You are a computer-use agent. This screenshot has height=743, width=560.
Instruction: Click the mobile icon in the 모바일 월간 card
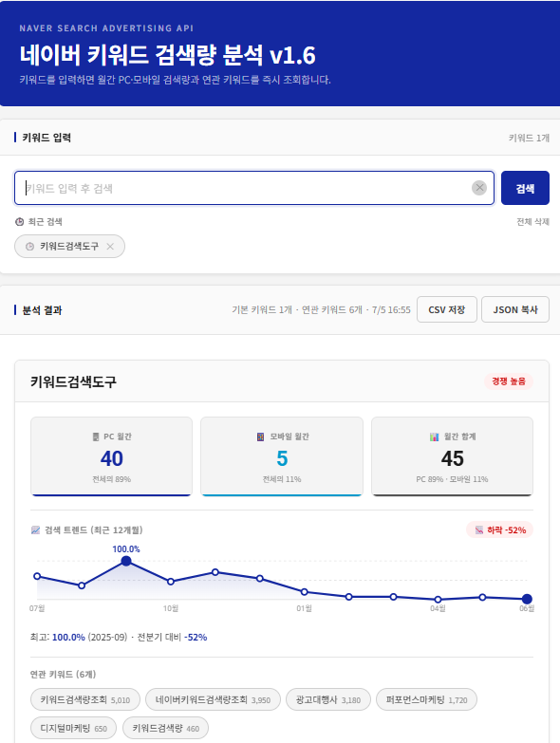pyautogui.click(x=261, y=437)
